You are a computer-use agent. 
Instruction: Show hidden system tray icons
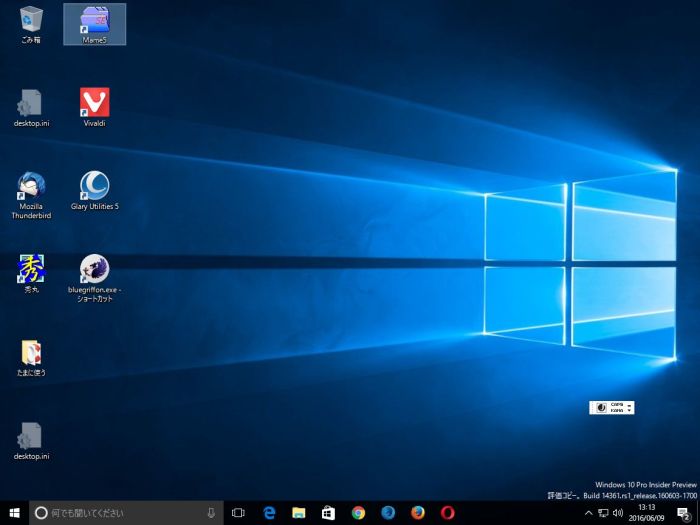click(588, 513)
